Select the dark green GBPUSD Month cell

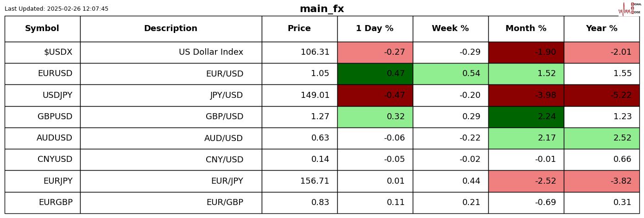click(526, 117)
